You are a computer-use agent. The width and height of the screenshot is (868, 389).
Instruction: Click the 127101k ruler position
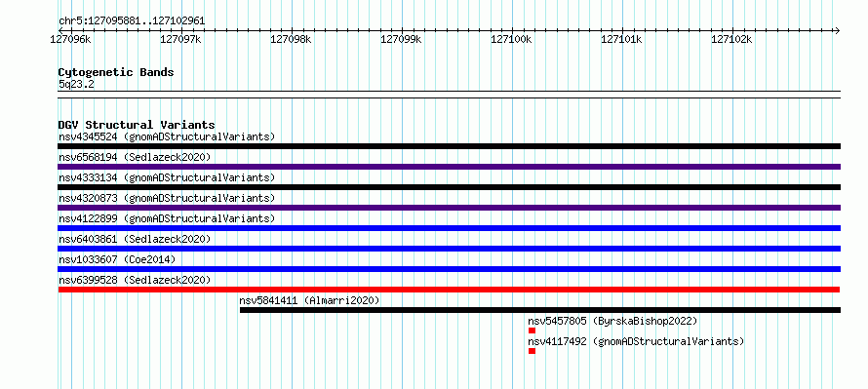click(621, 39)
